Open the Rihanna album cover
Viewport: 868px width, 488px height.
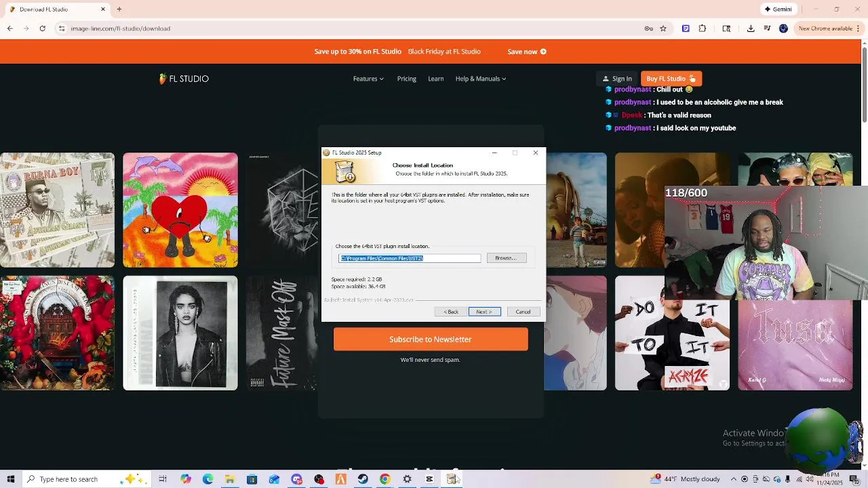pyautogui.click(x=180, y=333)
